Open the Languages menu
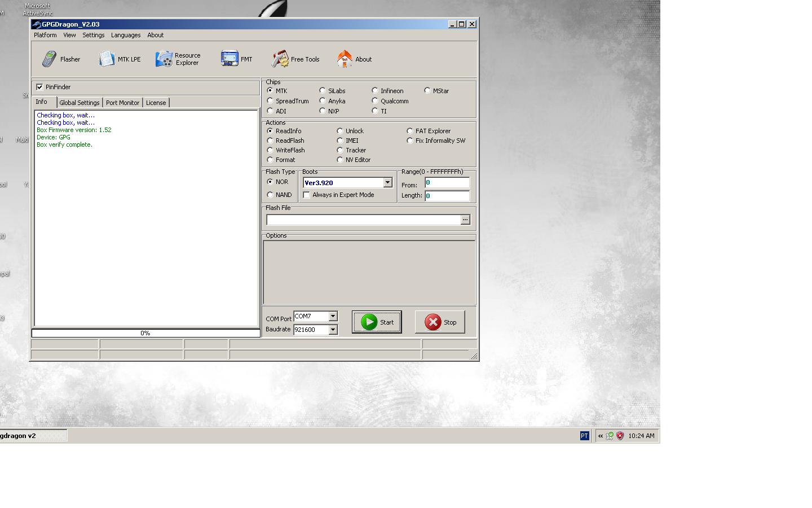 tap(126, 35)
